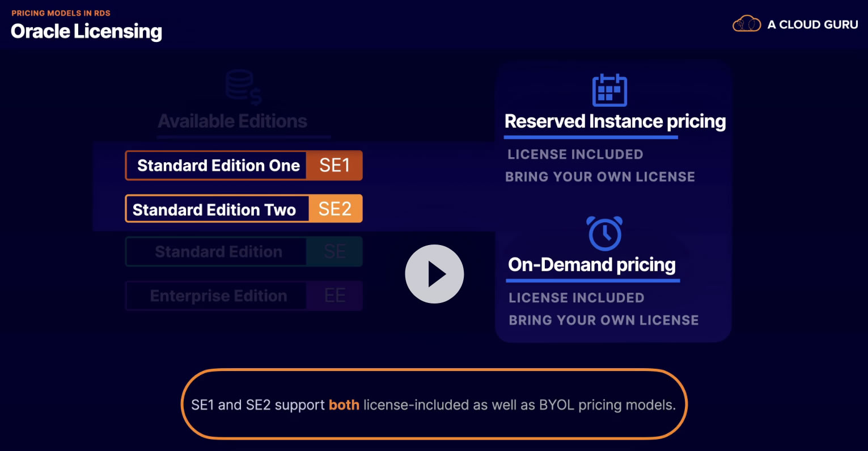
Task: Click the "Standard Edition Two" label
Action: [214, 210]
